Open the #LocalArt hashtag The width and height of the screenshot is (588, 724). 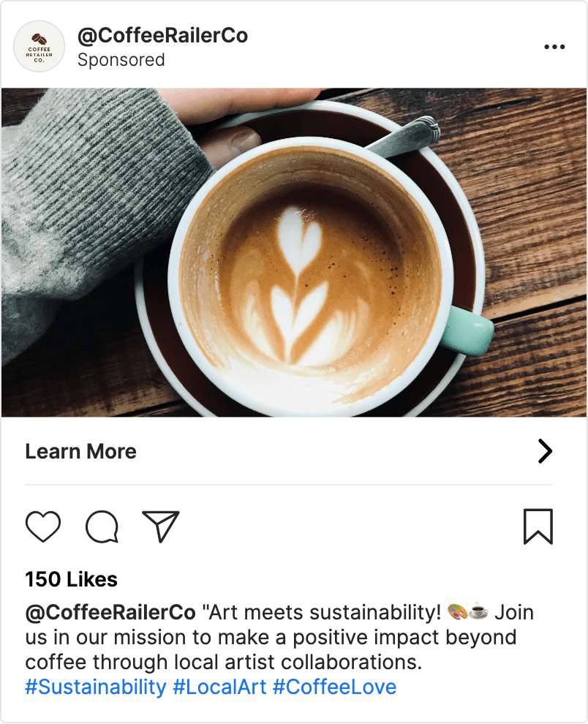[219, 687]
